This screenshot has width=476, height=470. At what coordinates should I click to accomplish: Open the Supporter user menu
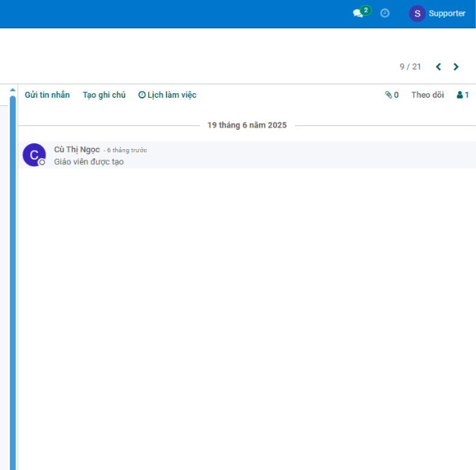[x=447, y=13]
